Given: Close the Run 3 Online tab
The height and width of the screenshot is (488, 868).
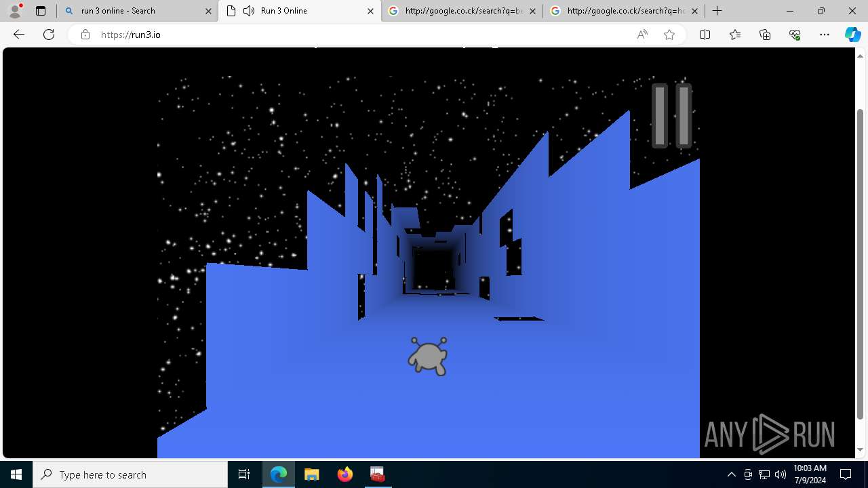Looking at the screenshot, I should pyautogui.click(x=370, y=11).
